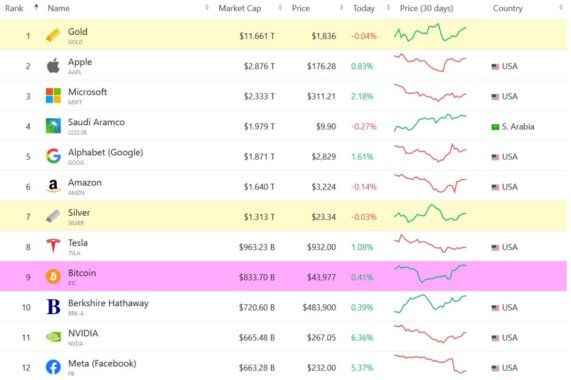Click Berkshire Hathaway price $483,900

tap(319, 308)
